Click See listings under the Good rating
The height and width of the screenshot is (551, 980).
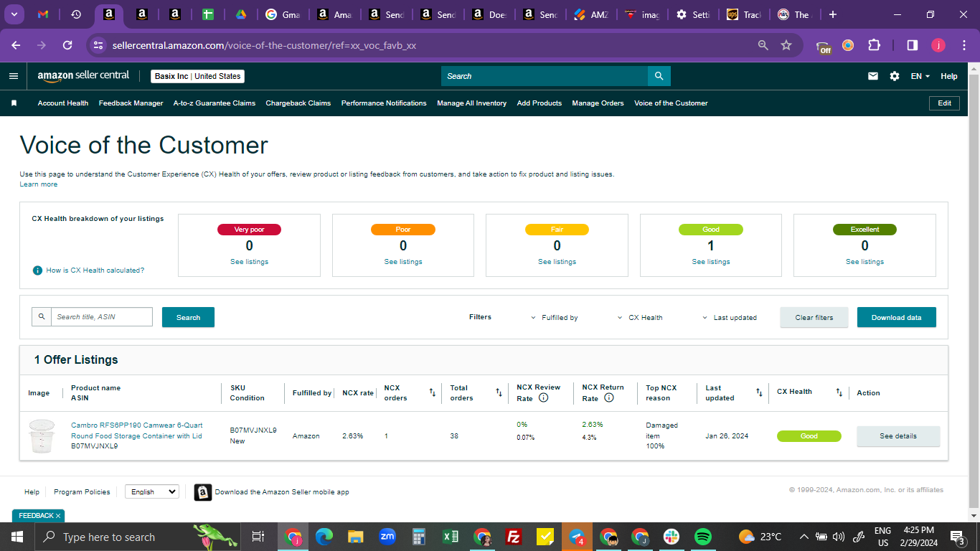711,262
